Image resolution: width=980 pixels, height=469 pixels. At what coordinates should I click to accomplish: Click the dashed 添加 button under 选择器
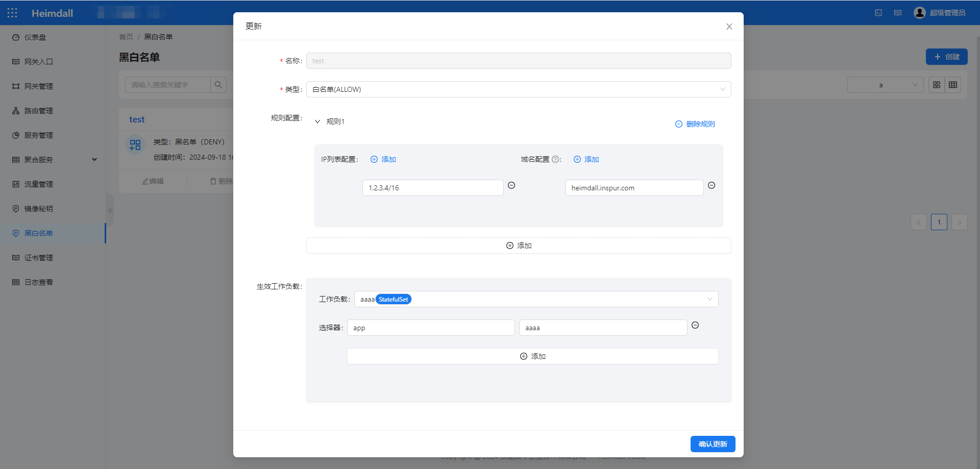point(532,356)
